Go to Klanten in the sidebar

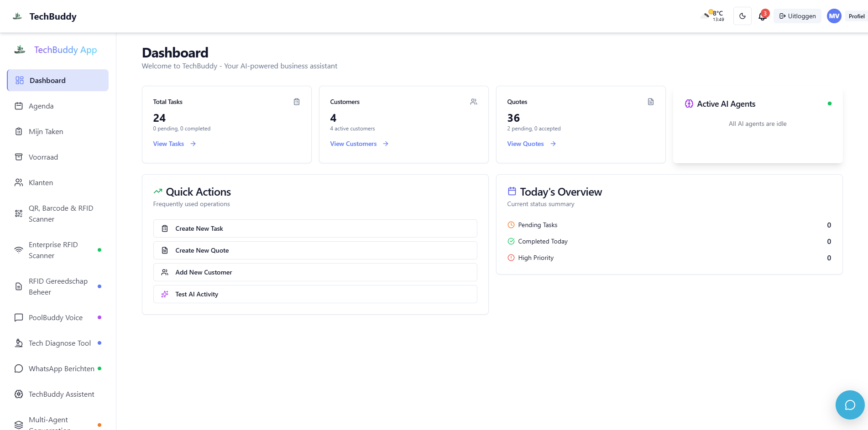58,182
